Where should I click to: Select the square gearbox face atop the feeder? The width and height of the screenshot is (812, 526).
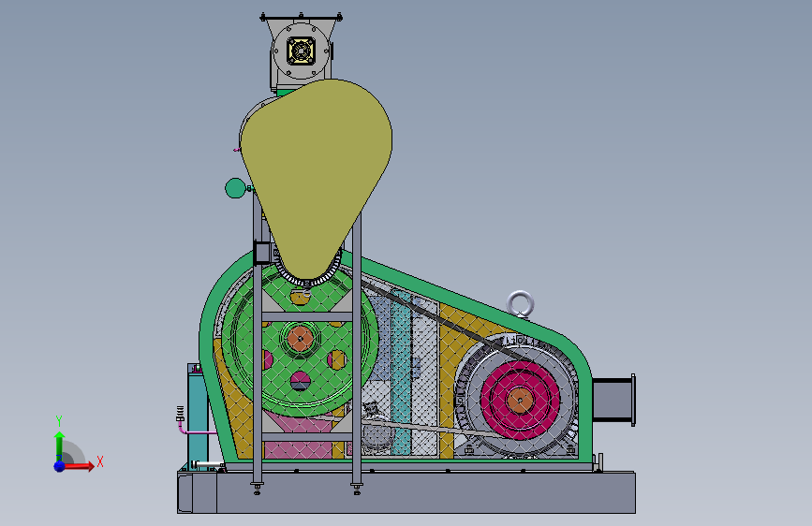point(301,51)
